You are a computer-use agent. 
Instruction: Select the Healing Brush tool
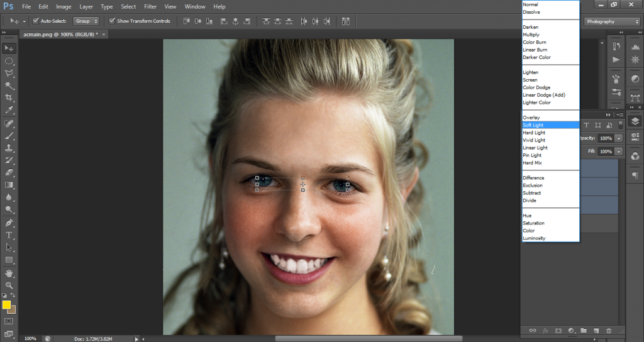9,124
